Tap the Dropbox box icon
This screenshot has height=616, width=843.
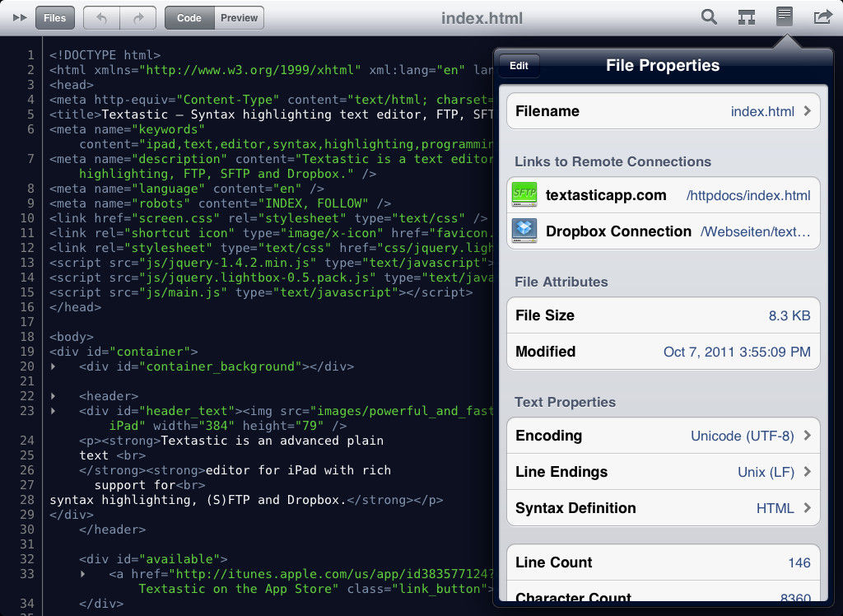[x=524, y=231]
